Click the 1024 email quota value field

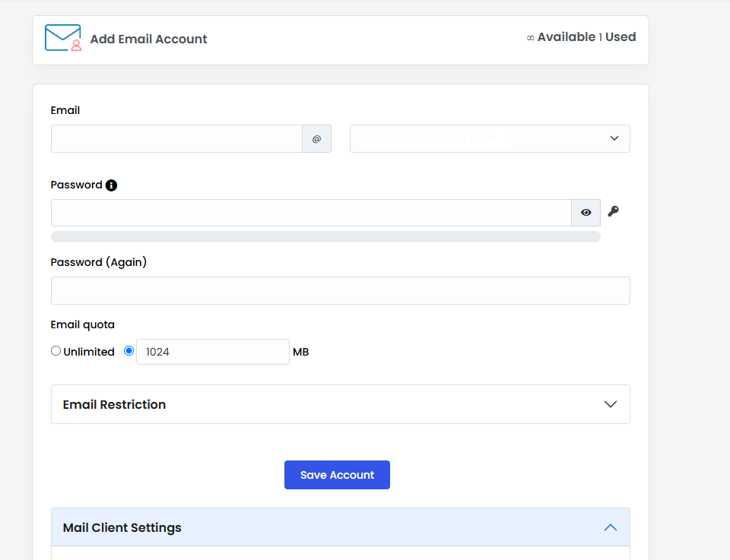[x=212, y=352]
